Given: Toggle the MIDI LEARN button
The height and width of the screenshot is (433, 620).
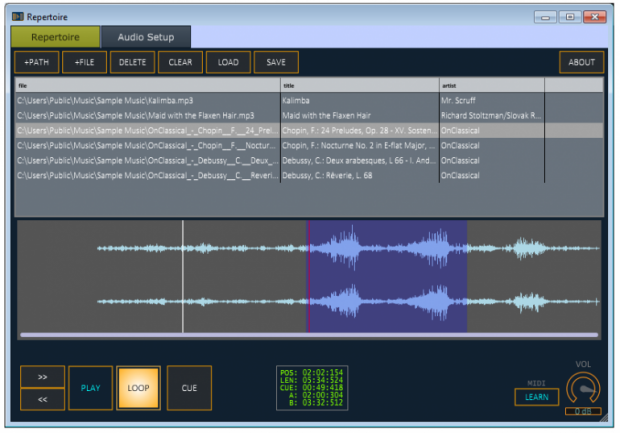Looking at the screenshot, I should (x=536, y=397).
